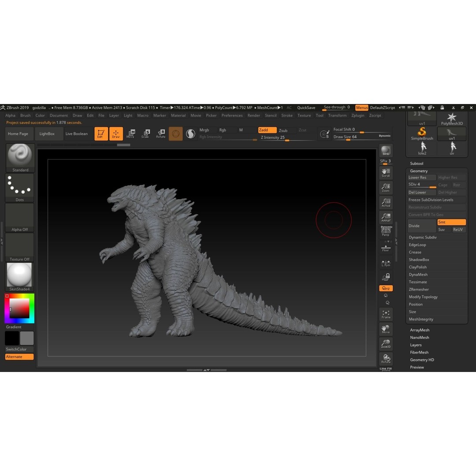Screen dimensions: 476x476
Task: Enable Zadd sculpt mode
Action: [267, 130]
